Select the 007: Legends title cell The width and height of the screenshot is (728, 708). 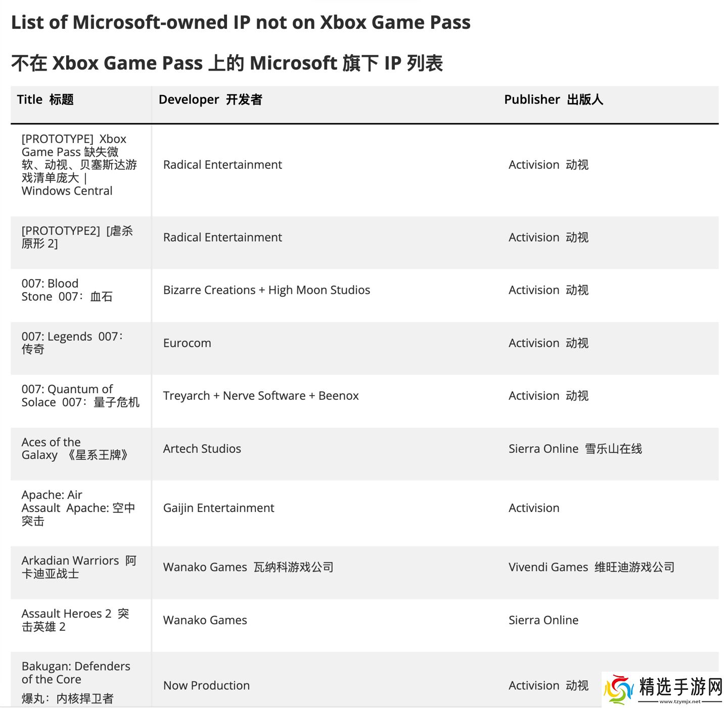pyautogui.click(x=72, y=343)
